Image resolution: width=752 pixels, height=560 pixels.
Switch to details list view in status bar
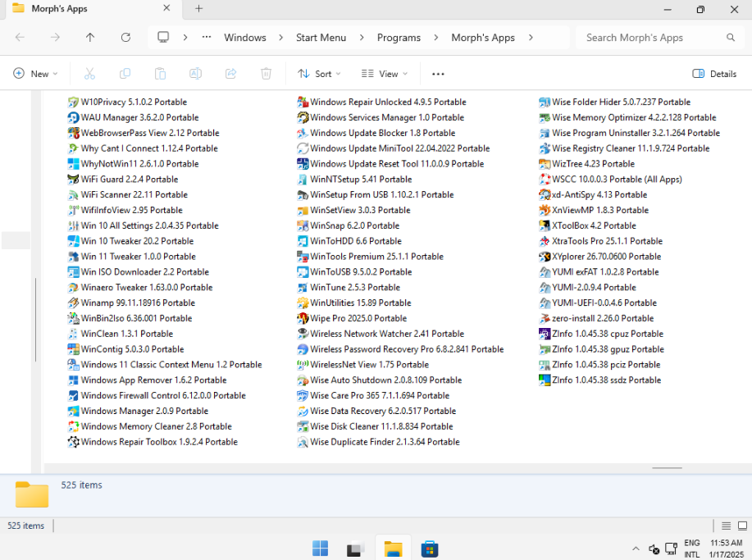tap(726, 526)
